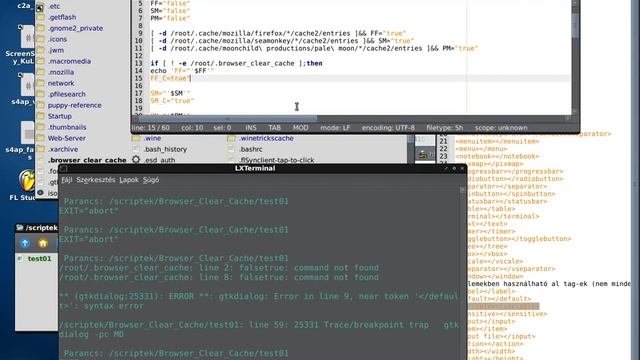Open the .gnome2_private folder icon
Viewport: 640px width, 360px height.
click(40, 29)
